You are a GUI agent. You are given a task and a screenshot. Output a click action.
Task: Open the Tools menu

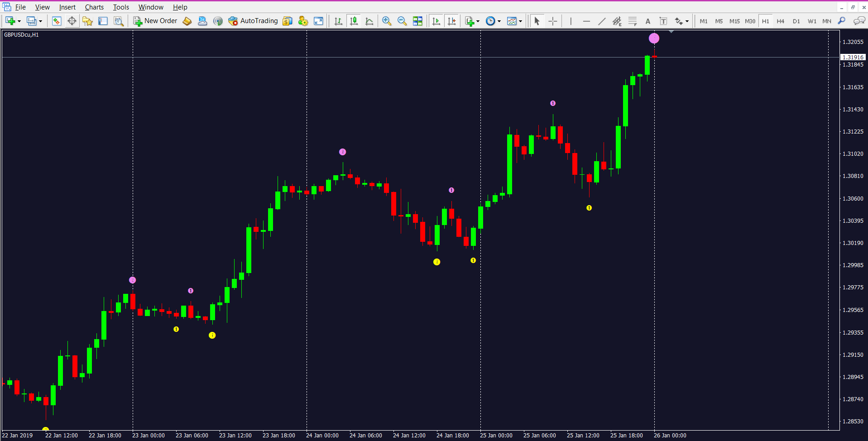(x=121, y=7)
